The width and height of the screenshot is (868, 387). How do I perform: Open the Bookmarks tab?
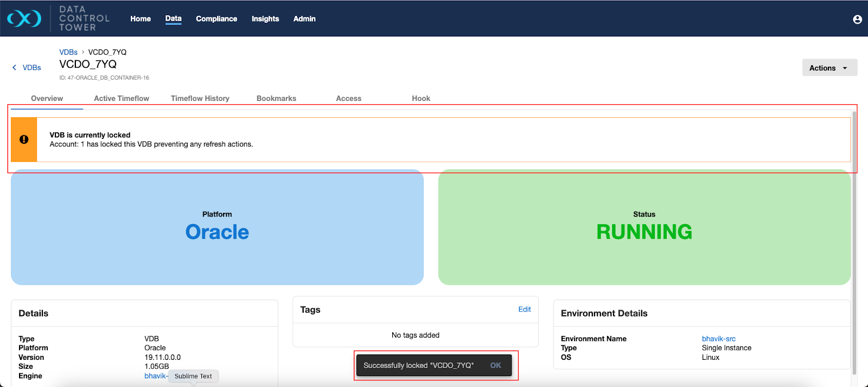point(276,99)
